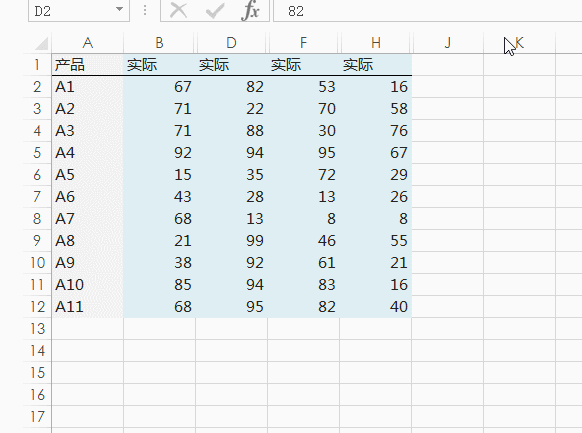Select column B header
The width and height of the screenshot is (582, 433).
[x=159, y=43]
